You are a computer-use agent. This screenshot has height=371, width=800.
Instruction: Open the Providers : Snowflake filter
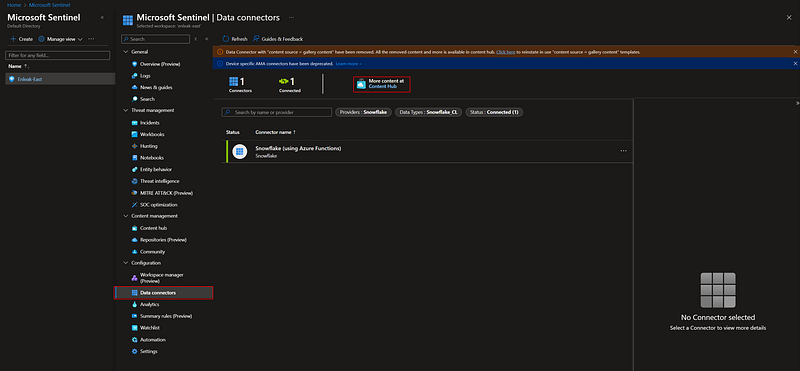[363, 112]
